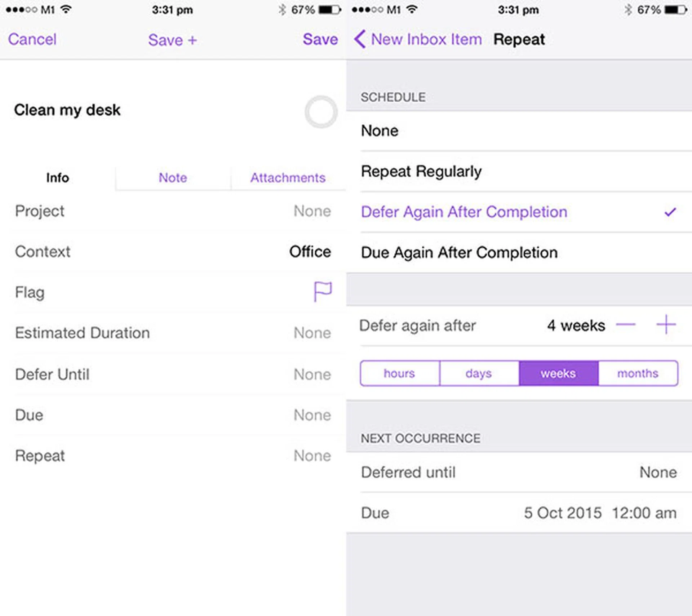Tap the checkmark beside Defer Again After Completion
The image size is (692, 616).
tap(670, 212)
